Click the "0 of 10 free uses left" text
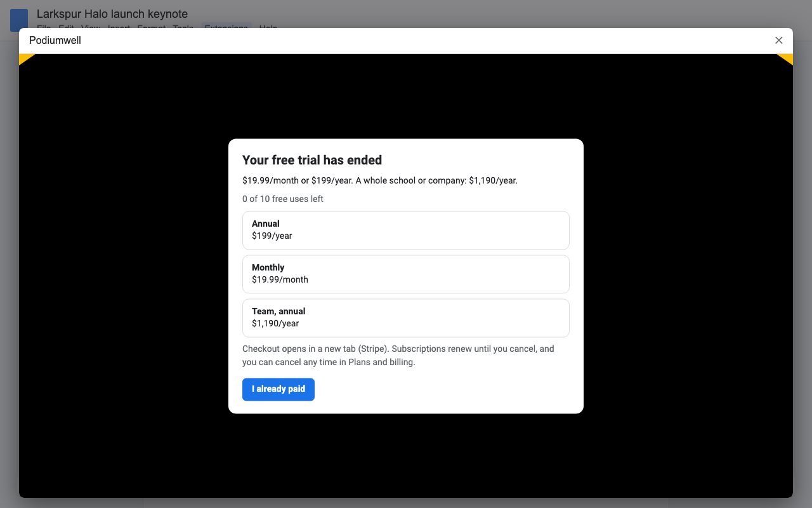Viewport: 812px width, 508px height. 283,199
